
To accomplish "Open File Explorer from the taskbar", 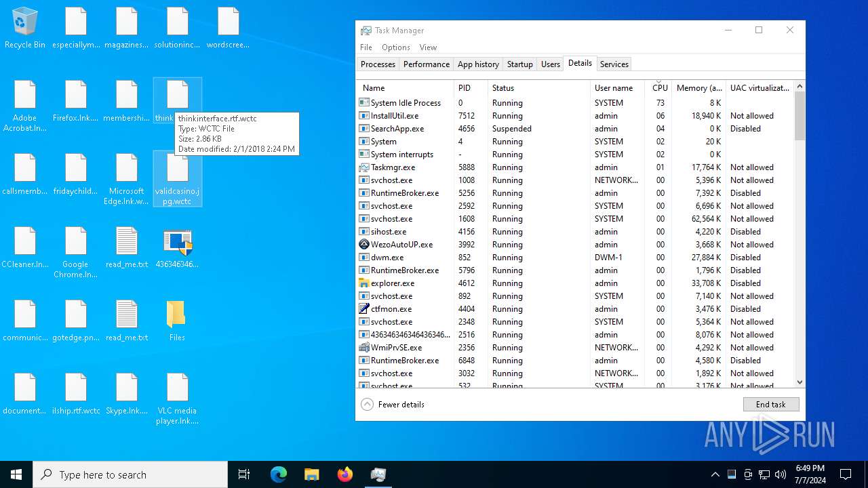I will tap(312, 474).
